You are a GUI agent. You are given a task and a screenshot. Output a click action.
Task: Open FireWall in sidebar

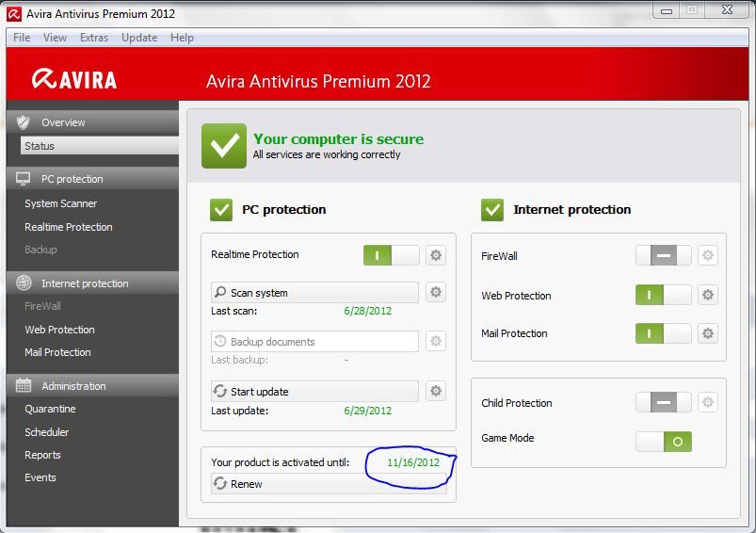pos(42,306)
